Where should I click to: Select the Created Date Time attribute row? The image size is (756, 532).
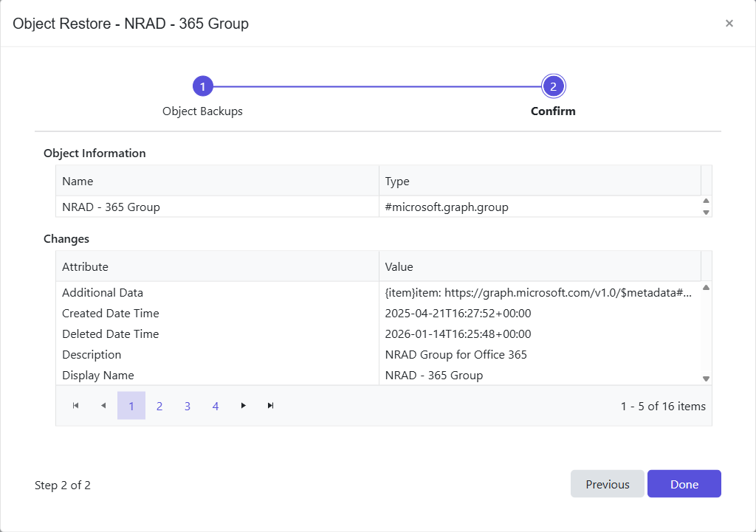point(221,313)
